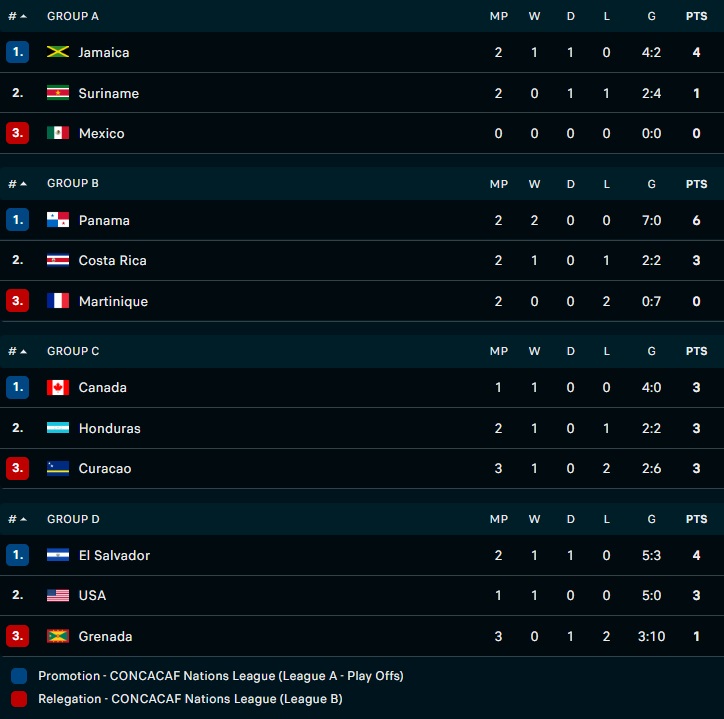The height and width of the screenshot is (719, 724).
Task: Open the Mexico team page
Action: click(101, 133)
